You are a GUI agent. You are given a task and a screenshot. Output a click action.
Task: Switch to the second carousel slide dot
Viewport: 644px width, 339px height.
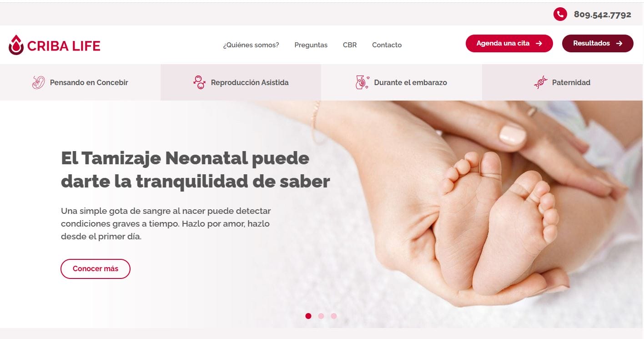321,316
